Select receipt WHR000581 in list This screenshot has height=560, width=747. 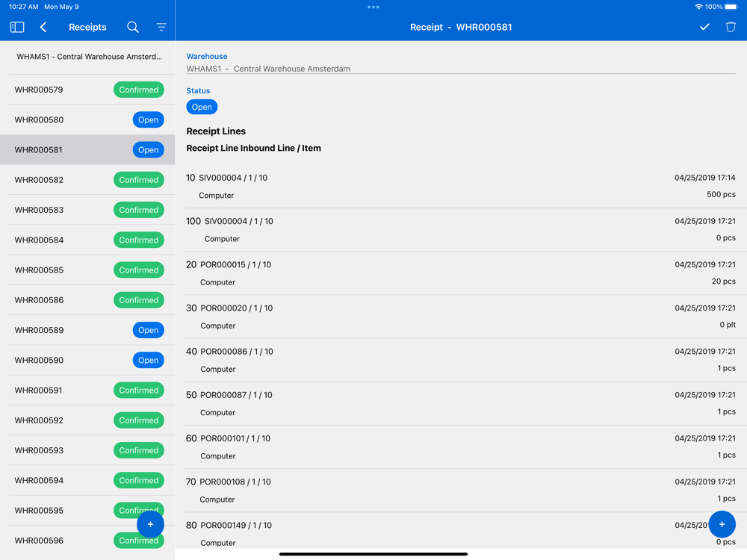[87, 149]
